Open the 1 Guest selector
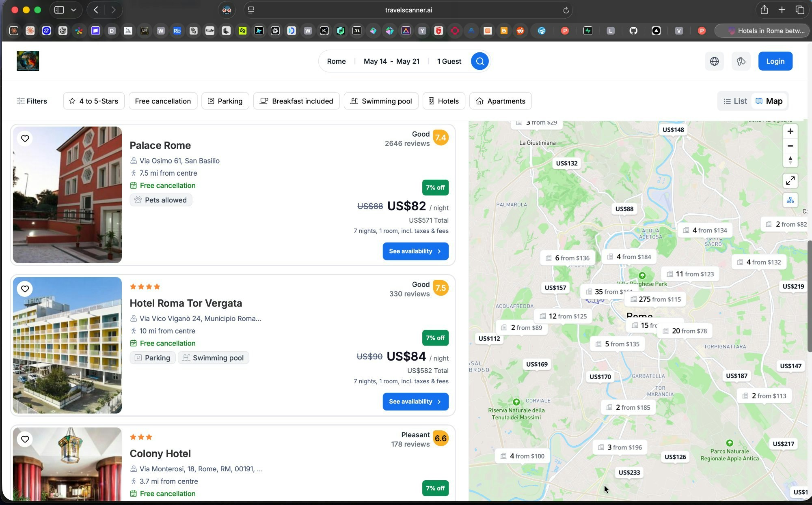 pos(449,61)
